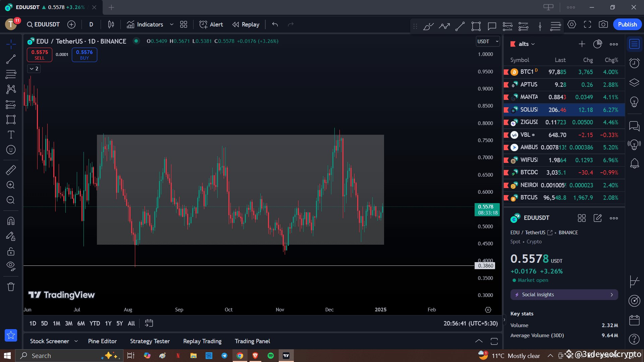Click the Windows Start button
644x362 pixels.
[7, 356]
